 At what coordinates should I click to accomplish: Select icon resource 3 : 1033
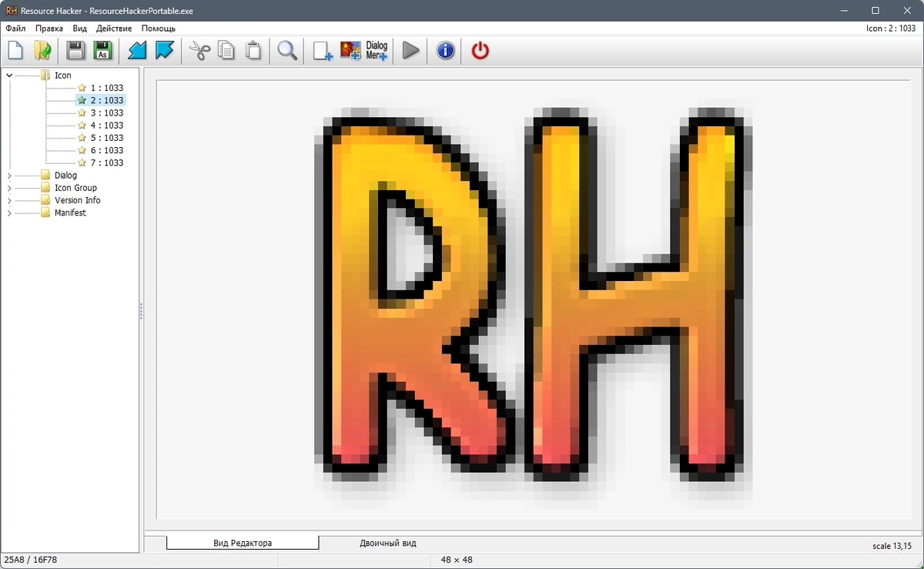[107, 113]
